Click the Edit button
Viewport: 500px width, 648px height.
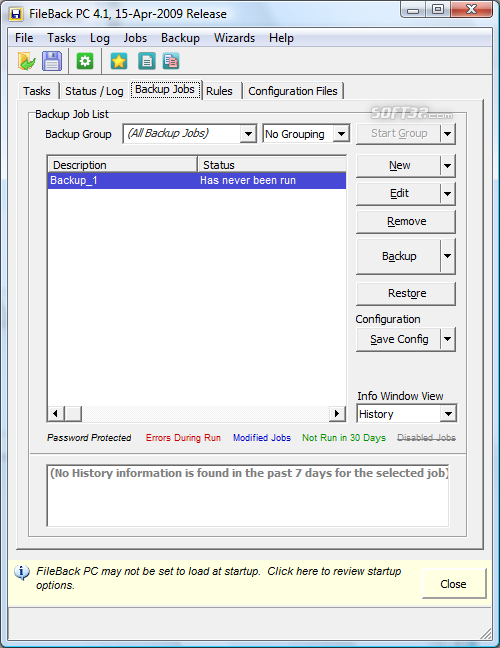399,193
